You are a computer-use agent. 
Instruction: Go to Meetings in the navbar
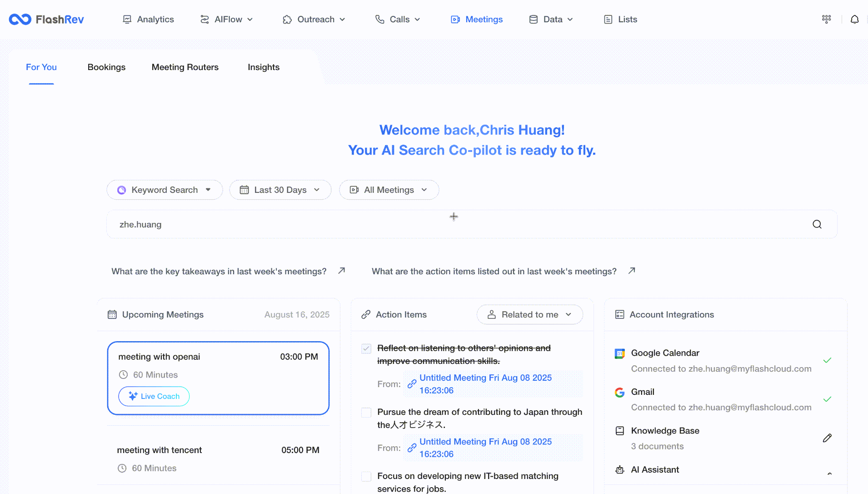pyautogui.click(x=476, y=19)
